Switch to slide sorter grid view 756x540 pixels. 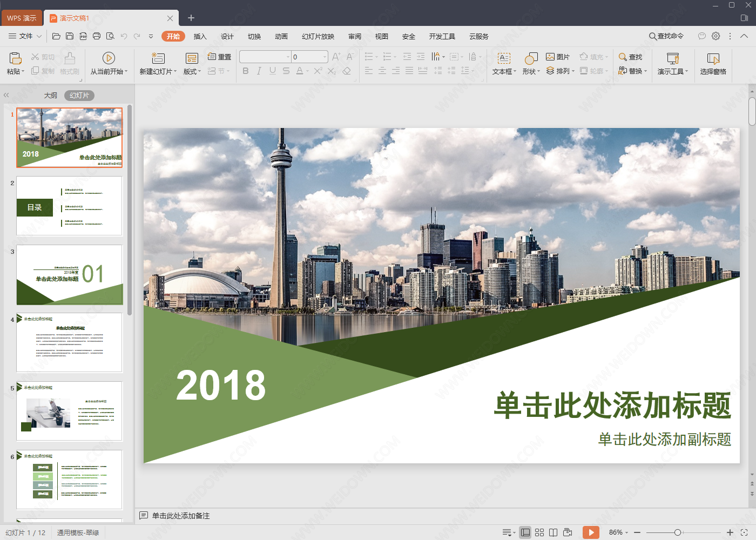pyautogui.click(x=539, y=532)
